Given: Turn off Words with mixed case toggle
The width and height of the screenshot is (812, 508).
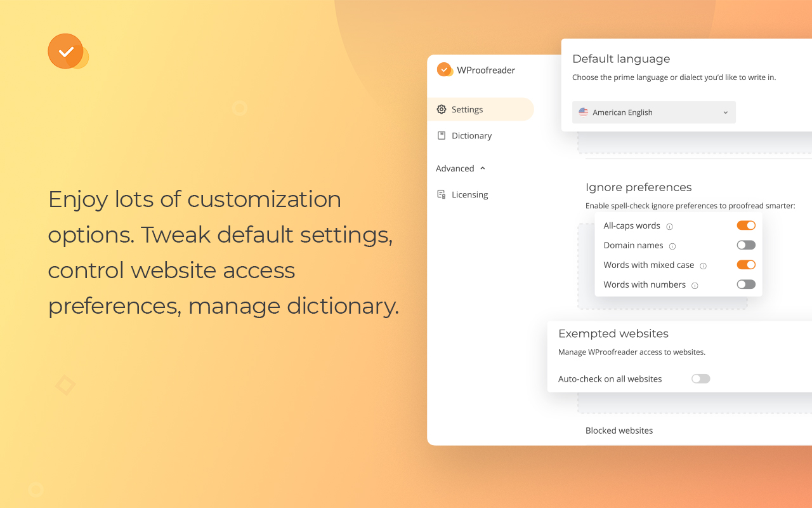Looking at the screenshot, I should click(746, 265).
